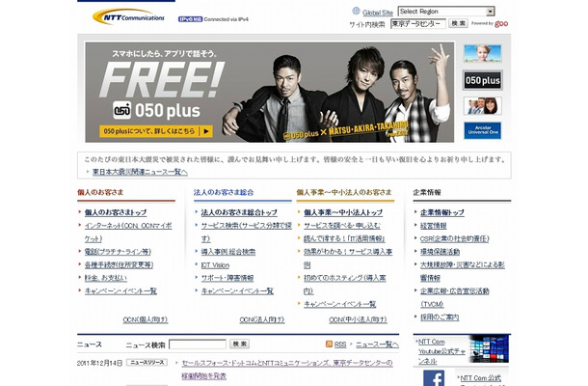Open 中小法人 column キャンペーン・イベント一覧 link
588x386 pixels.
pos(339,304)
